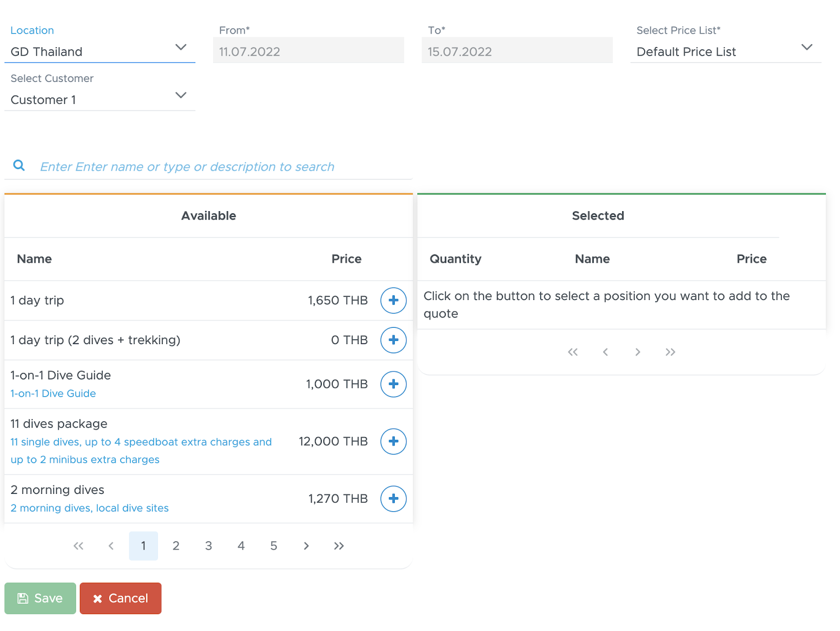Add 1 day trip with trekking item
The width and height of the screenshot is (840, 631).
tap(393, 340)
